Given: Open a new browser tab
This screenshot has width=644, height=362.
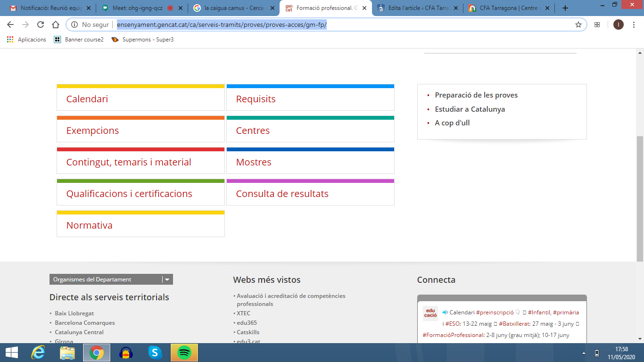Looking at the screenshot, I should (565, 8).
